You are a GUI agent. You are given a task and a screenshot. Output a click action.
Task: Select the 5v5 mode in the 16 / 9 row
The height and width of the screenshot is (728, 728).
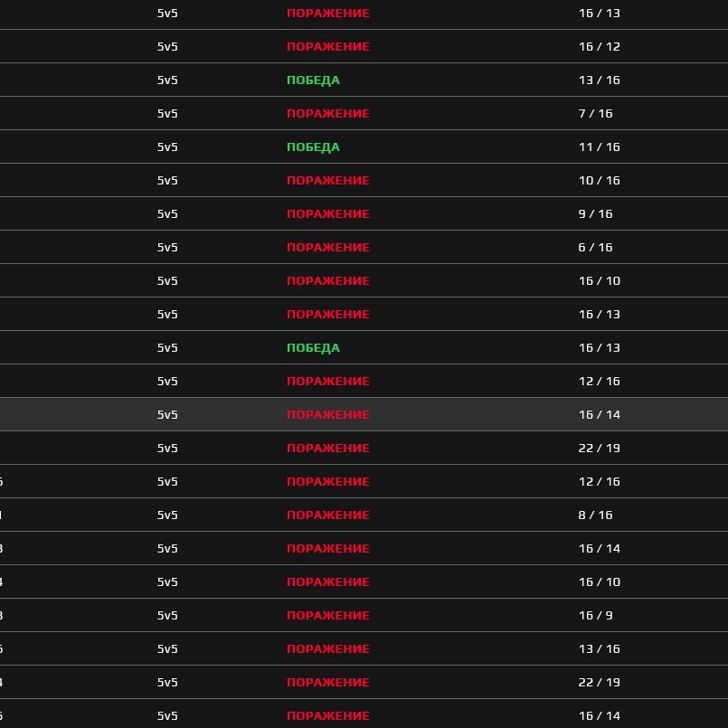pyautogui.click(x=167, y=615)
